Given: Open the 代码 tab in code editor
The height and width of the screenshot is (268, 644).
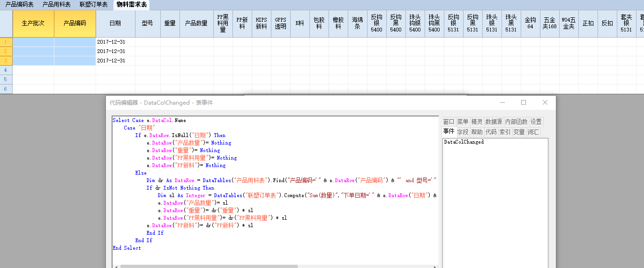Looking at the screenshot, I should pyautogui.click(x=491, y=132).
